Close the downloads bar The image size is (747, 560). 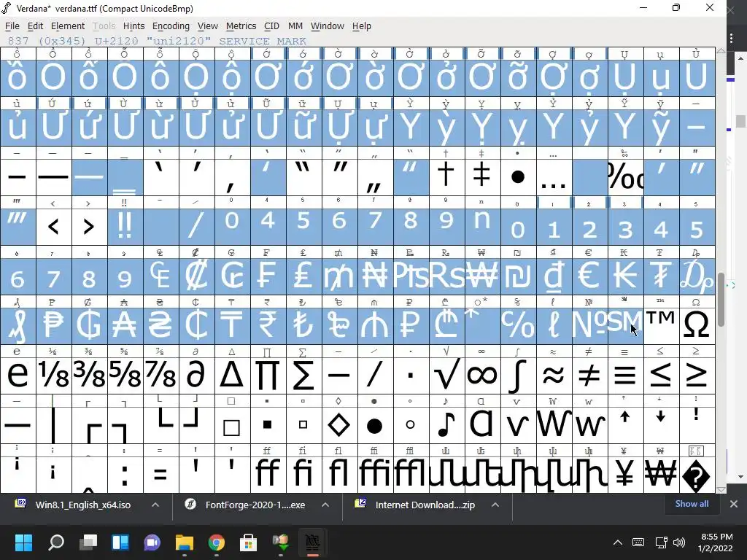tap(734, 504)
